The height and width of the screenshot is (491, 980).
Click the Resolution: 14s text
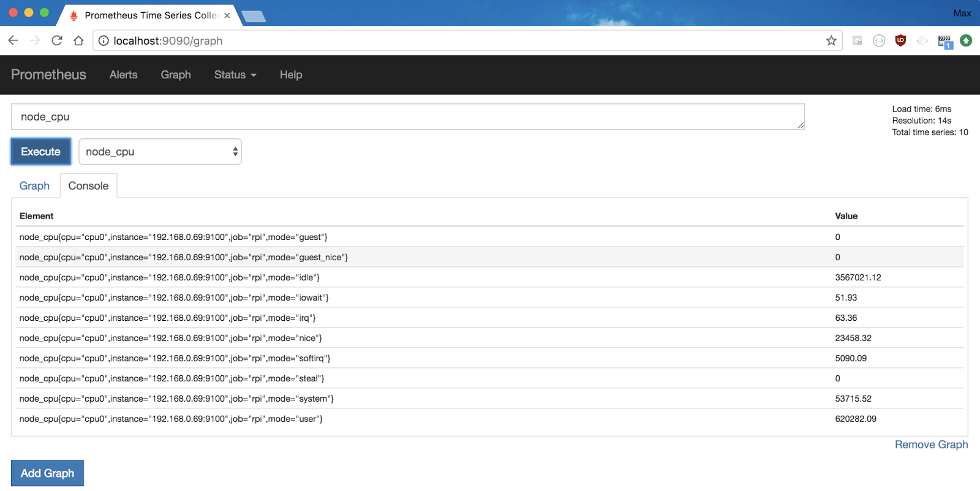[922, 121]
